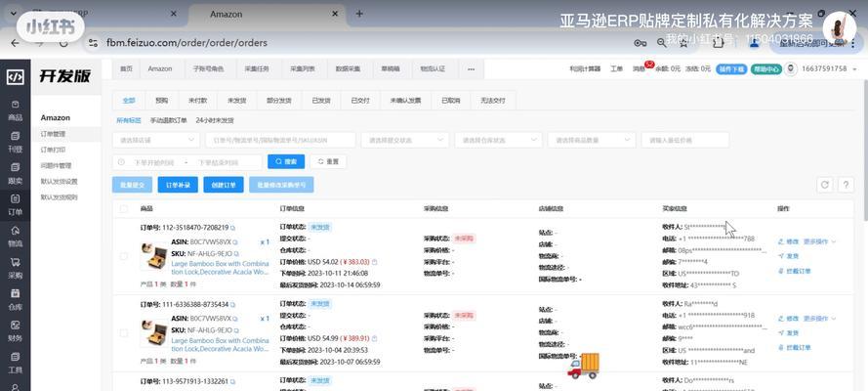Copy SKU NF-AHLG-9EJO of order 111-6336388-8735434
The image size is (868, 391).
click(235, 330)
